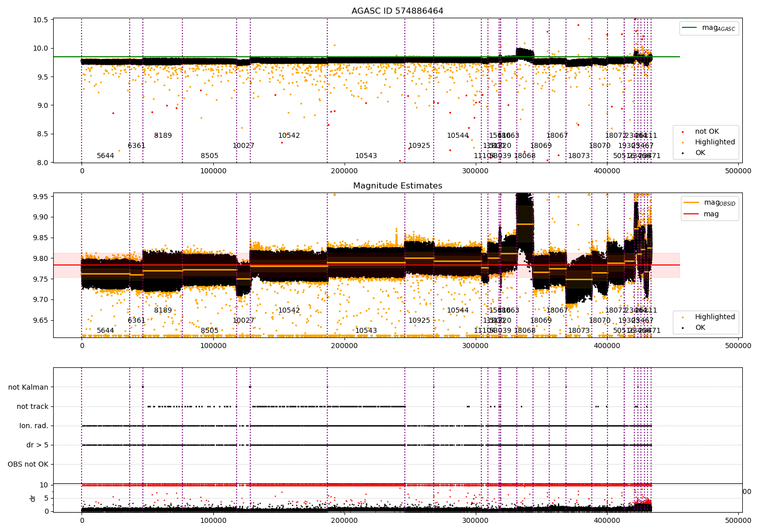Select the mag OBSID orange line legend entry
The height and width of the screenshot is (532, 760).
click(709, 203)
